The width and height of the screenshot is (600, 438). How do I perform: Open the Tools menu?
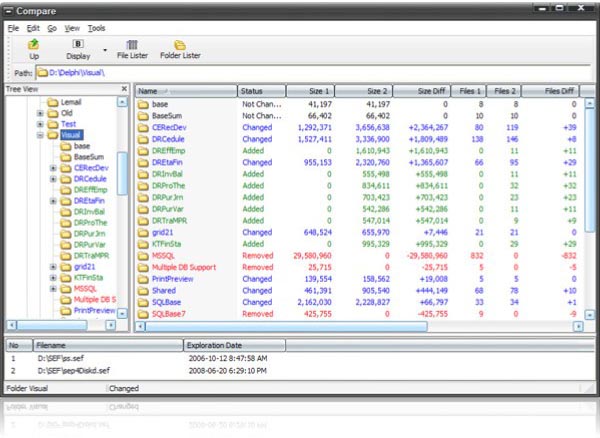[96, 28]
